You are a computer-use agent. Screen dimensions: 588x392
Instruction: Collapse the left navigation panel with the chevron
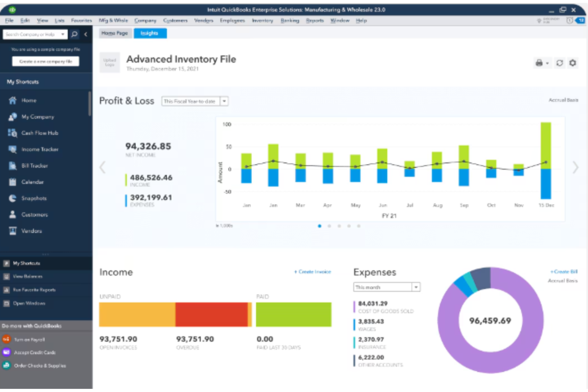[86, 35]
